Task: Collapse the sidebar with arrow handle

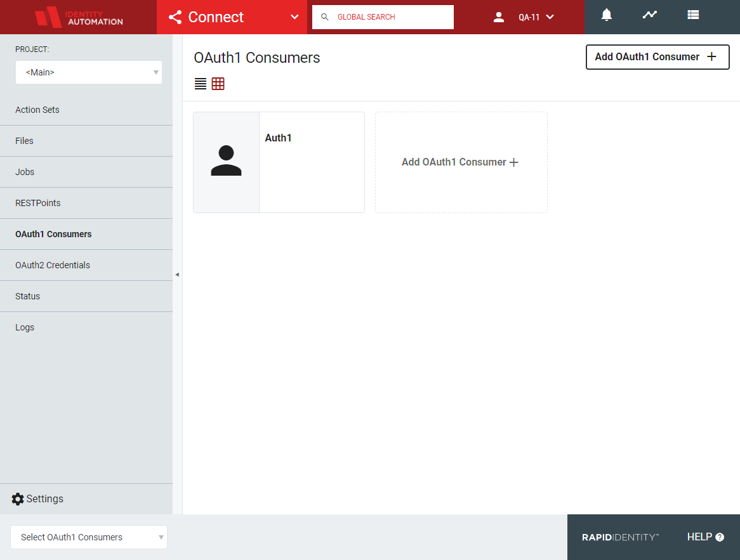Action: click(x=177, y=275)
